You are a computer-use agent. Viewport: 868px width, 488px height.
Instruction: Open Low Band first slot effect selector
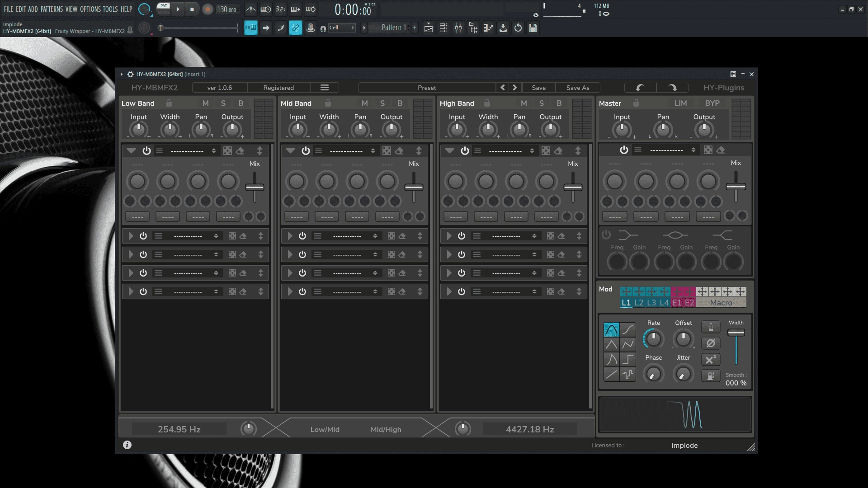[192, 151]
